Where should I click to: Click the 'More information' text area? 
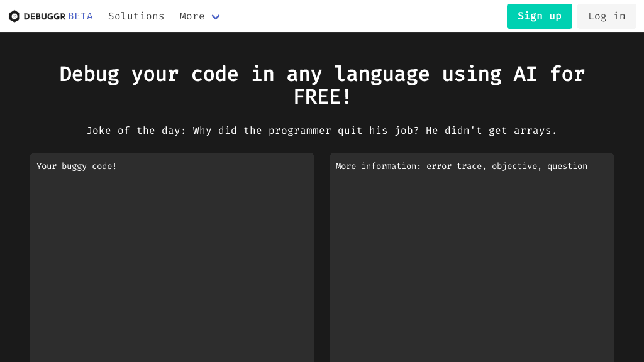click(x=472, y=251)
